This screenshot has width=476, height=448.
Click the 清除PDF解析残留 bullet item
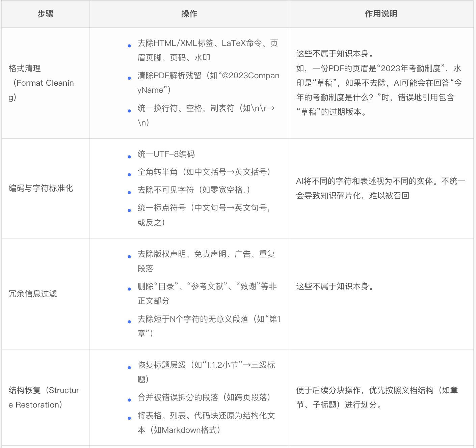point(208,83)
